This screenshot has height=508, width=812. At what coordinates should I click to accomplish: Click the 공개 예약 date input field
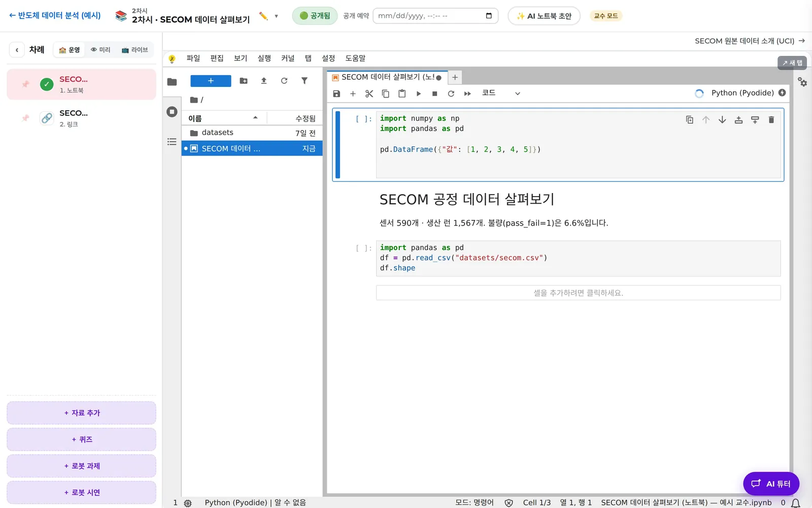pos(435,16)
